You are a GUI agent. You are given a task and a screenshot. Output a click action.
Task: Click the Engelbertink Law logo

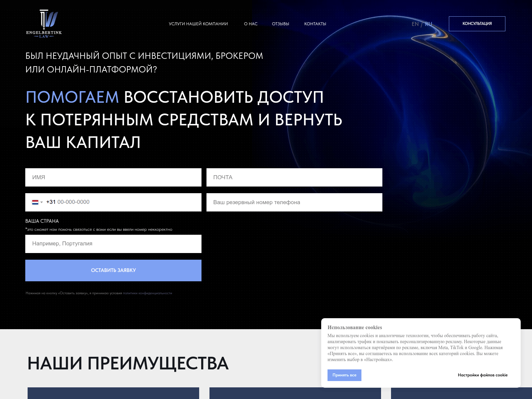(x=44, y=24)
